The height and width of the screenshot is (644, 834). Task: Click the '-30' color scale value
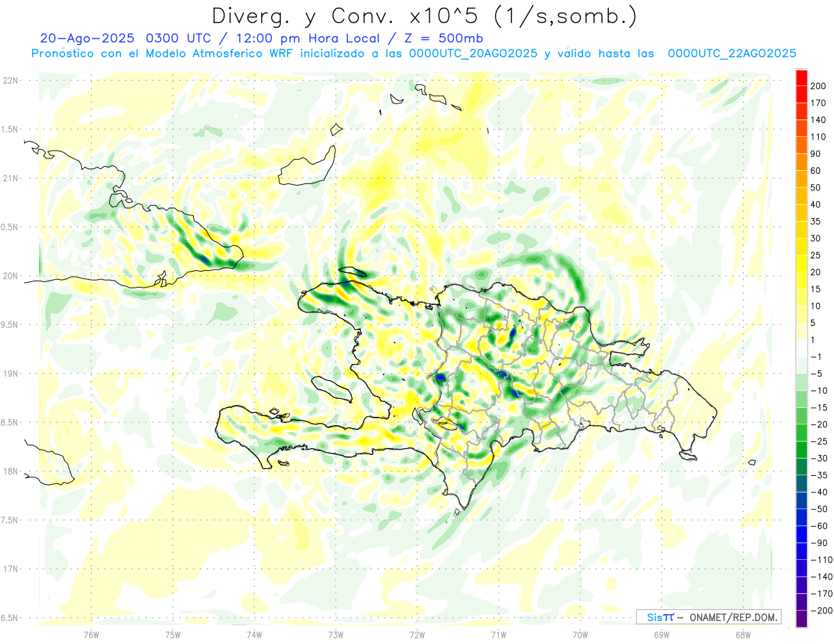click(819, 458)
